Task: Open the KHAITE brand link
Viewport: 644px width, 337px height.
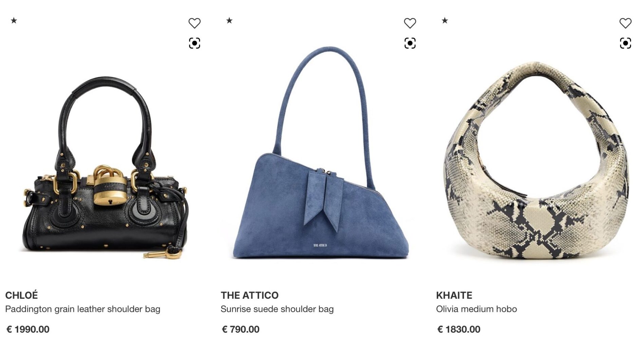Action: point(454,295)
